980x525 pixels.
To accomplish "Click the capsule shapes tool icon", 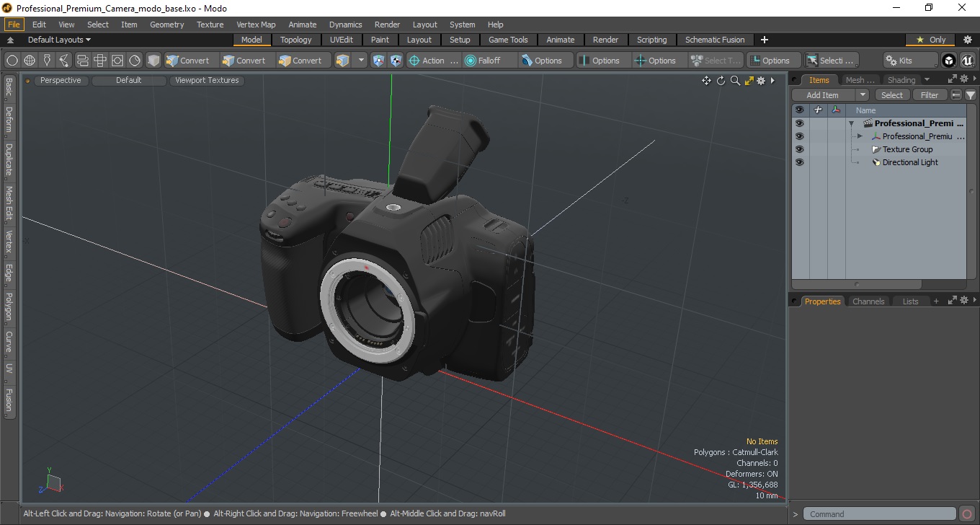I will 82,61.
